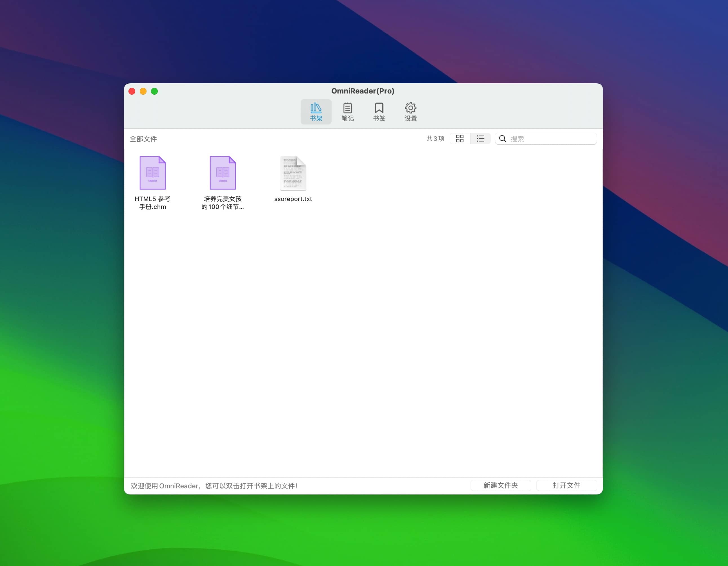Select the ssoreport.txt document thumbnail
Image resolution: width=728 pixels, height=566 pixels.
pos(293,173)
